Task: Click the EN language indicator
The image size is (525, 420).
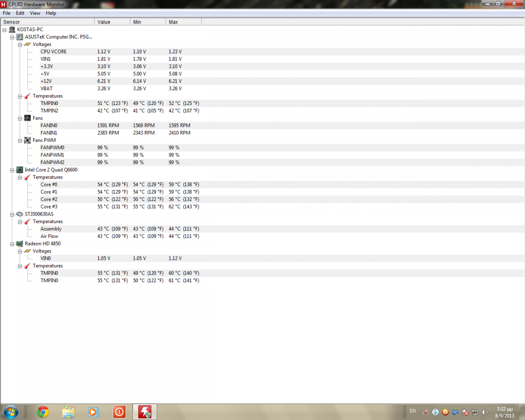Action: (x=413, y=411)
